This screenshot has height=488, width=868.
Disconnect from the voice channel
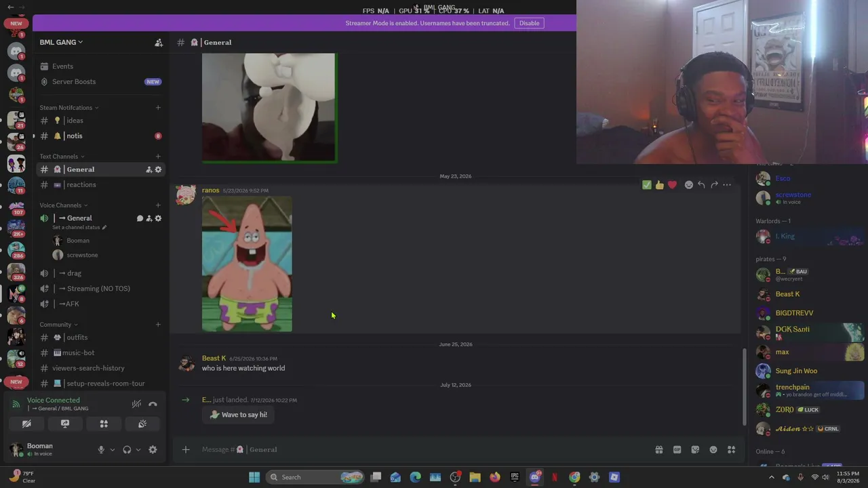click(153, 404)
